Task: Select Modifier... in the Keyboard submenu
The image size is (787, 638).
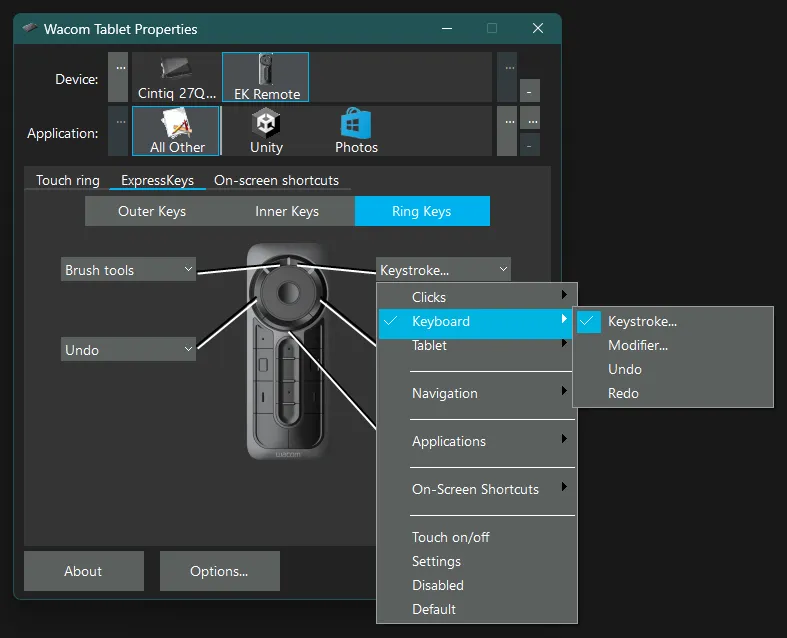Action: (673, 345)
